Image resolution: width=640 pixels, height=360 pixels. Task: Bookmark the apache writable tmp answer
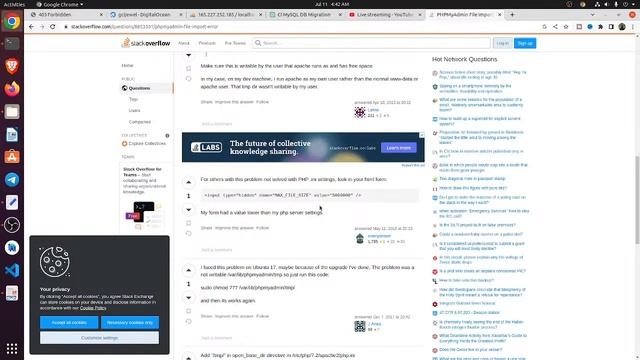pyautogui.click(x=189, y=68)
